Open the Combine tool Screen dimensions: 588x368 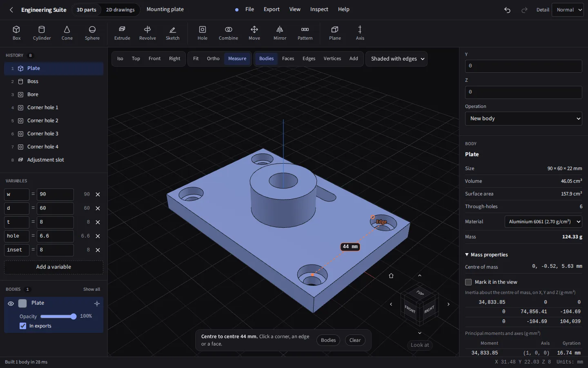pos(228,33)
